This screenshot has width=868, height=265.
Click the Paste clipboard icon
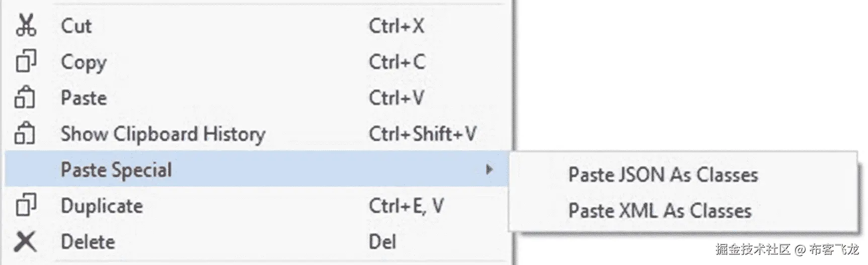25,98
